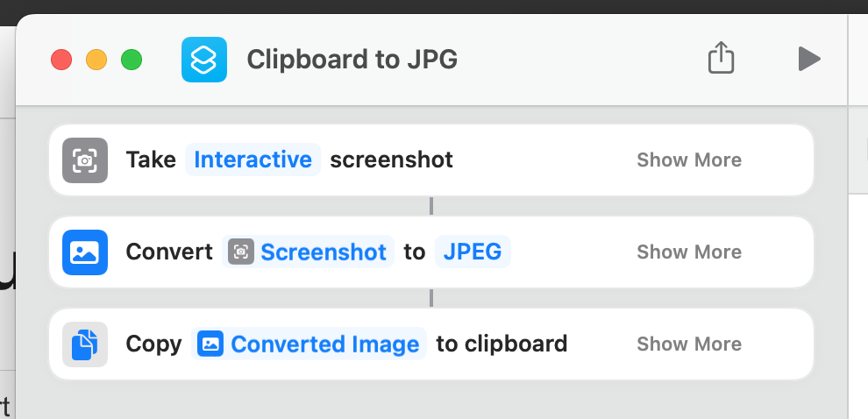868x419 pixels.
Task: Close the shortcut editor window
Action: pos(61,60)
